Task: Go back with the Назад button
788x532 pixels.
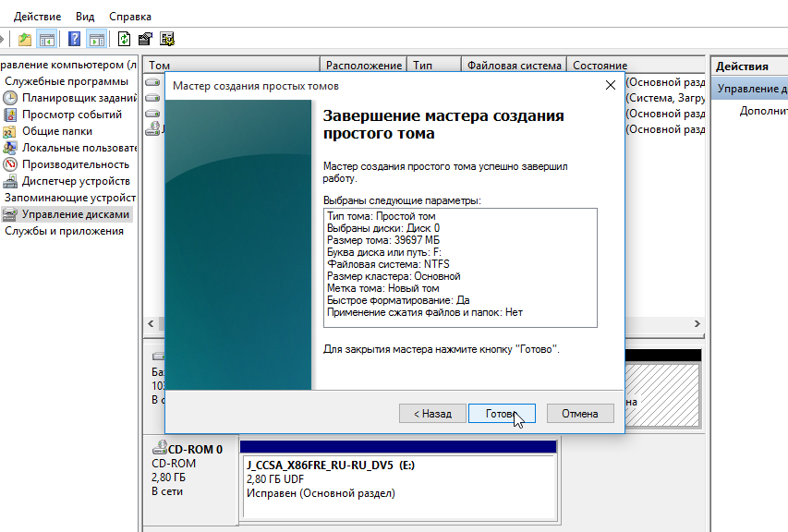Action: click(x=432, y=414)
